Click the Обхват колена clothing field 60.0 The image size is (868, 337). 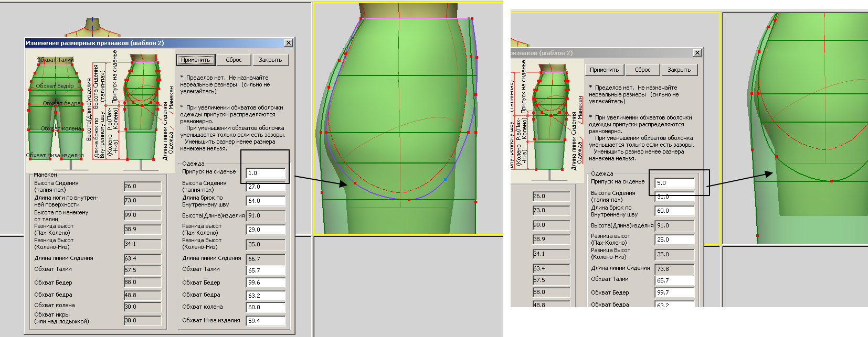click(x=266, y=307)
